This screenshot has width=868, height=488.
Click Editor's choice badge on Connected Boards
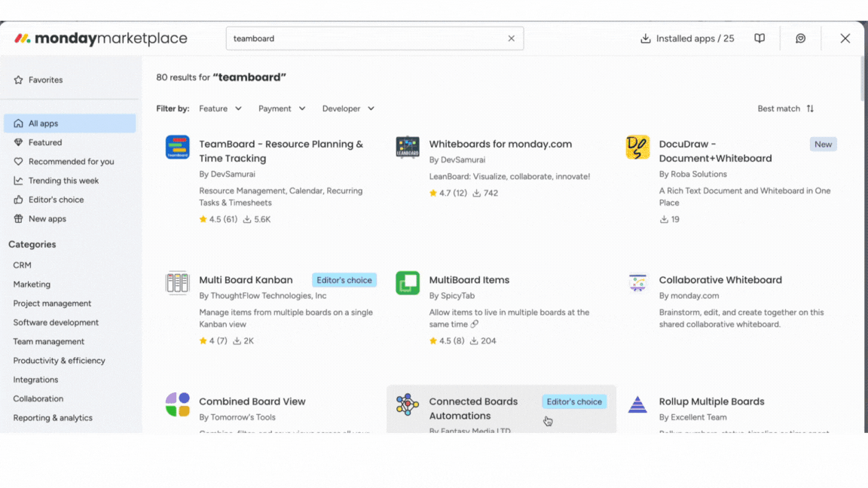[x=574, y=401]
